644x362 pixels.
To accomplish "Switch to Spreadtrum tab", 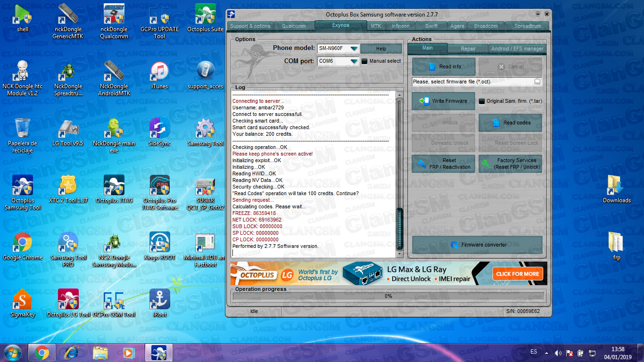I will 527,26.
